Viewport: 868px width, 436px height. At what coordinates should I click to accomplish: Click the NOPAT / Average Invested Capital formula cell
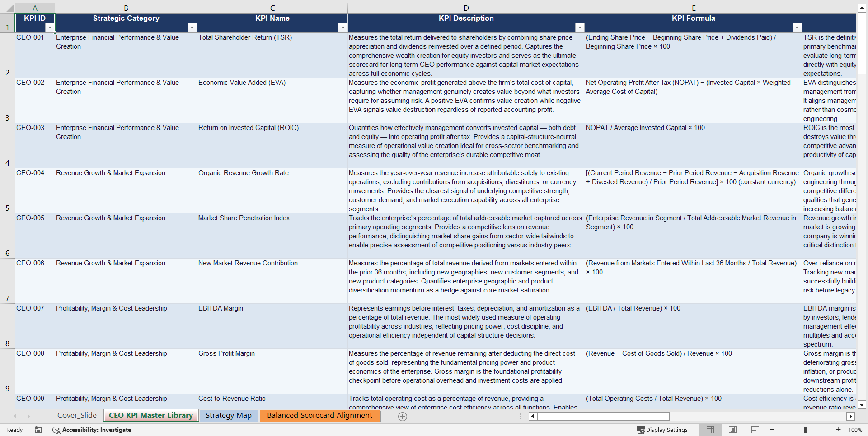(x=694, y=145)
